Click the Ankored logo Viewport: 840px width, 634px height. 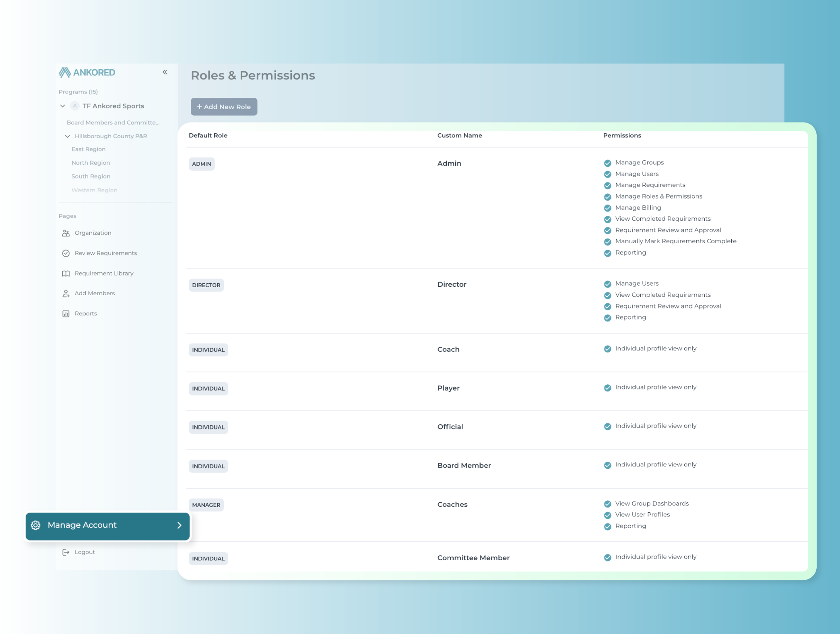(x=87, y=73)
